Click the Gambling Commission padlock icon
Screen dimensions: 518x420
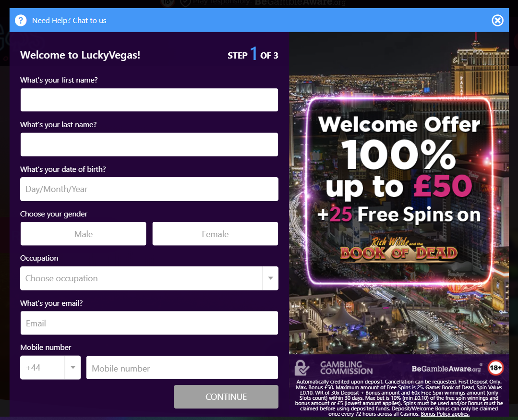pos(301,368)
